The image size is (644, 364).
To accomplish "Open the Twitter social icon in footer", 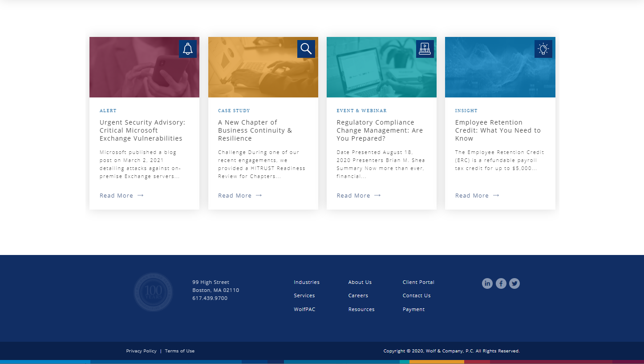I will (x=514, y=283).
